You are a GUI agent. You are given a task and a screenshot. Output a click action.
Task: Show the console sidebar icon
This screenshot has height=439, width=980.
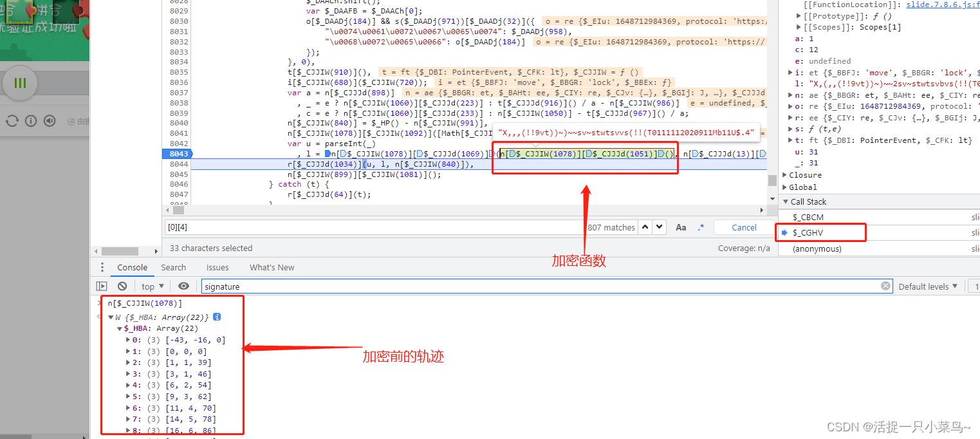tap(102, 286)
